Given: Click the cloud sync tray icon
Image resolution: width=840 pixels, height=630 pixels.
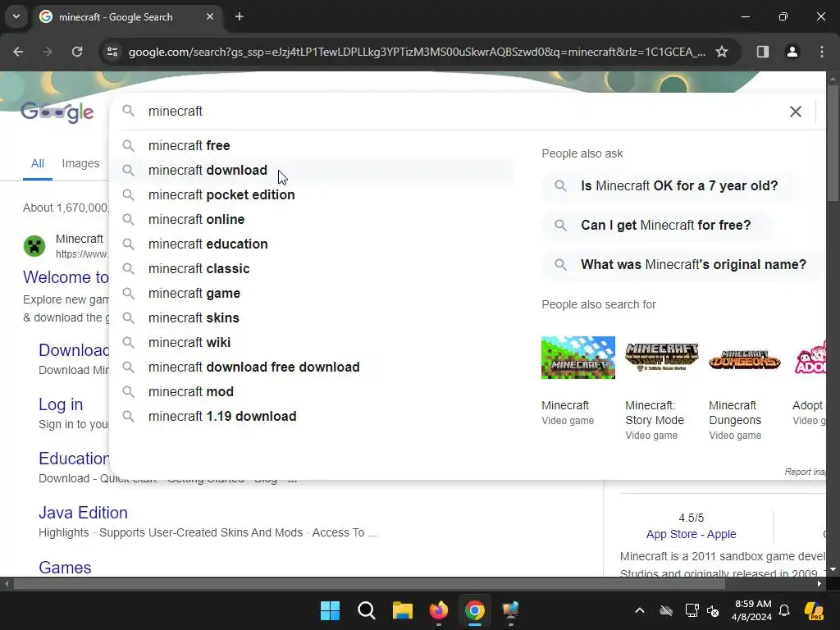Looking at the screenshot, I should [x=666, y=610].
